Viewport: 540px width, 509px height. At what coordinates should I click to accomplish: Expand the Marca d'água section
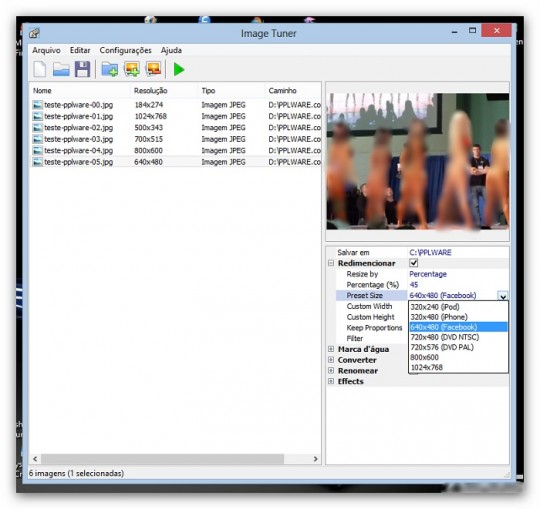[x=331, y=349]
